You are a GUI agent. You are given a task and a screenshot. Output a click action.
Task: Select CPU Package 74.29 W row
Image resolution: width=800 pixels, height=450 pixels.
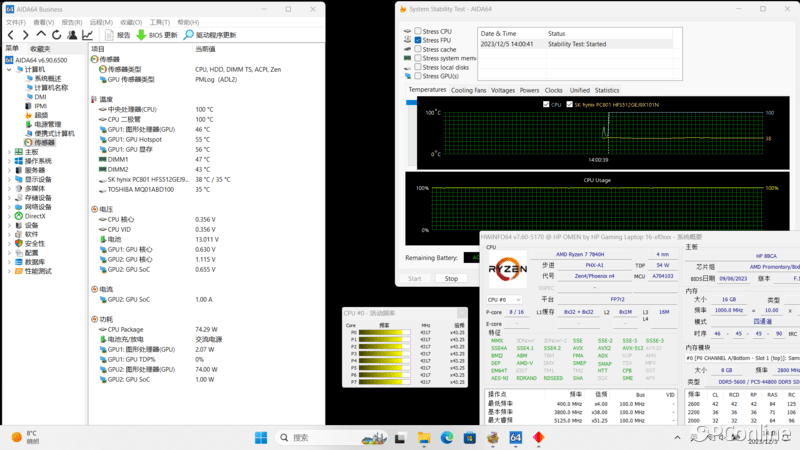coord(206,330)
